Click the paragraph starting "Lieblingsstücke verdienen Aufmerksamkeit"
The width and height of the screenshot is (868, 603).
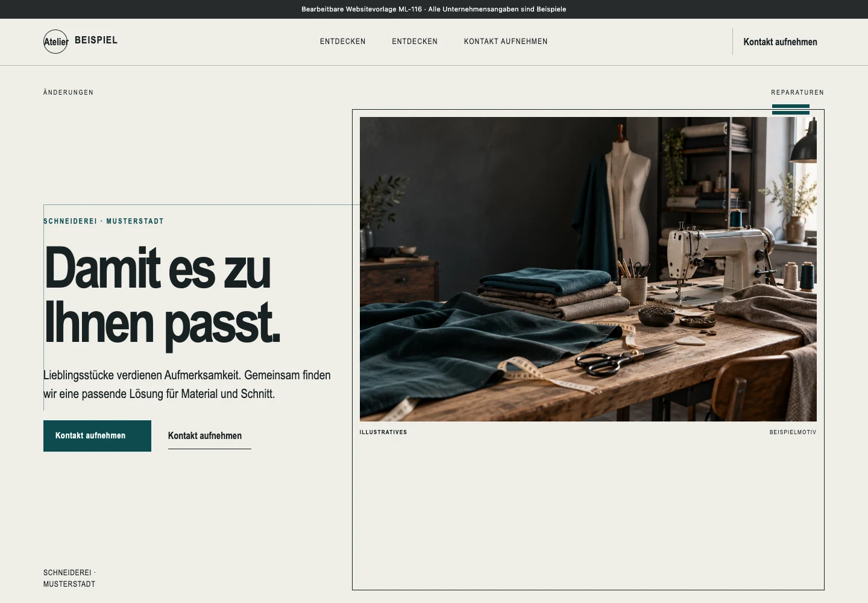pyautogui.click(x=187, y=385)
